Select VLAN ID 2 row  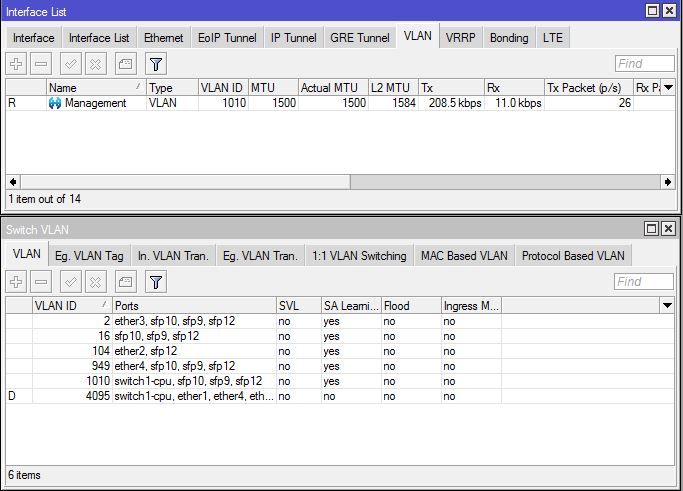pyautogui.click(x=340, y=321)
